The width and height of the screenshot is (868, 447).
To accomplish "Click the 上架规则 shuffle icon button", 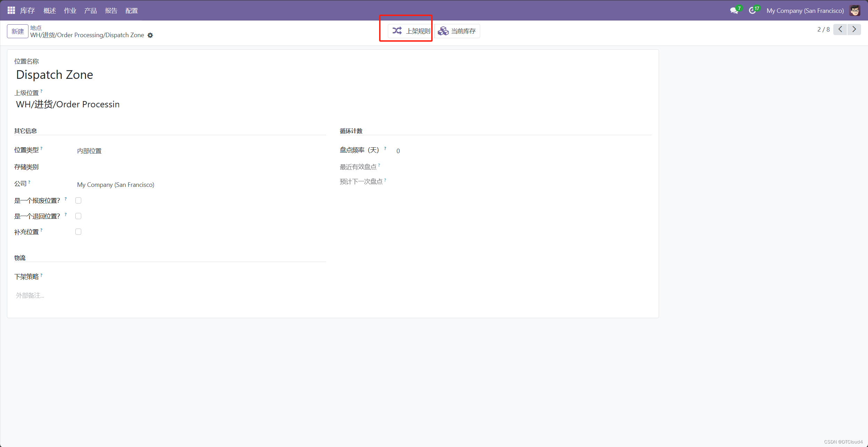I will [411, 31].
